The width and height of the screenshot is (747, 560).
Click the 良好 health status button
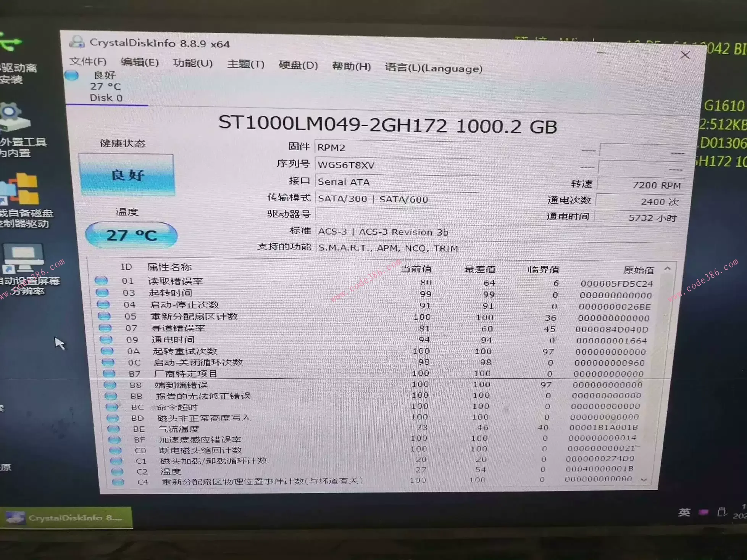coord(126,175)
